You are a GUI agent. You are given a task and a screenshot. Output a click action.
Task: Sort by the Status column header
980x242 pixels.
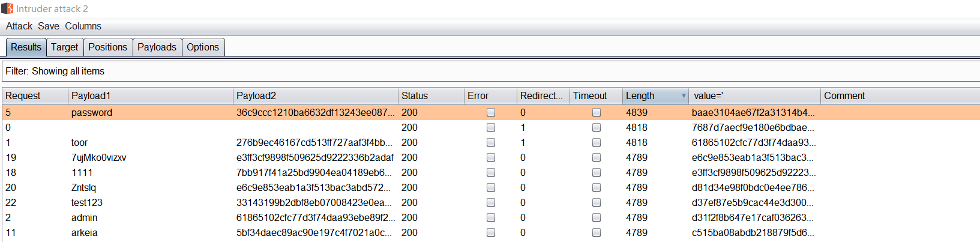[431, 95]
